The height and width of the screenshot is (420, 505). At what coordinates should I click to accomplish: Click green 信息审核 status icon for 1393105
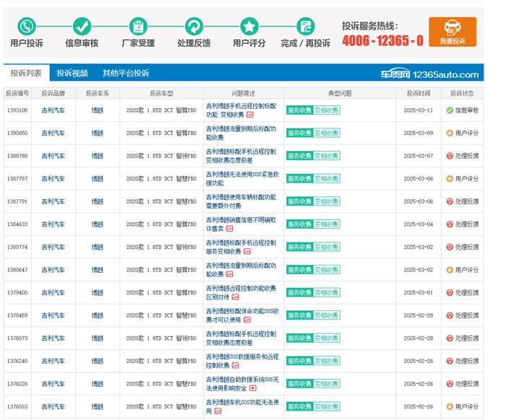pos(449,110)
